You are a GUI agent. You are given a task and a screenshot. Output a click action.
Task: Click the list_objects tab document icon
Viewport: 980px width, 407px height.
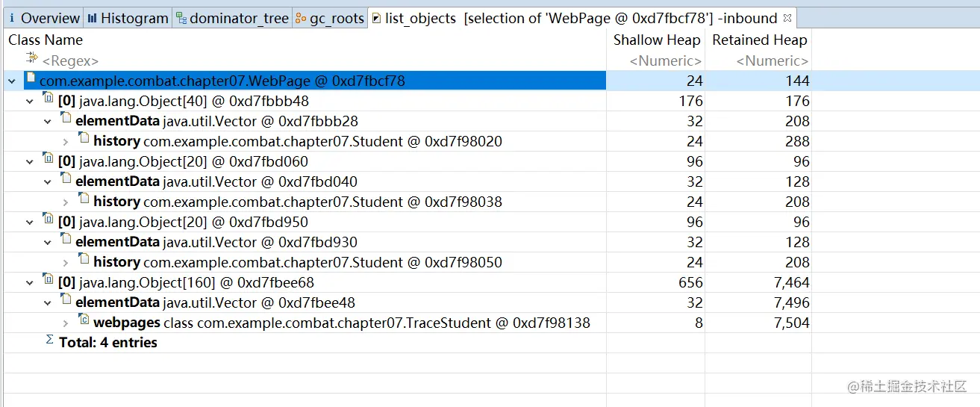point(376,19)
